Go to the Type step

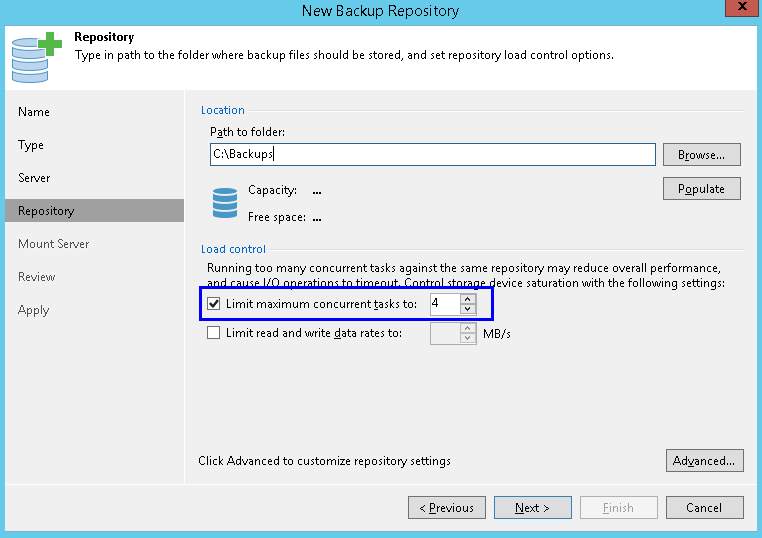[x=31, y=145]
